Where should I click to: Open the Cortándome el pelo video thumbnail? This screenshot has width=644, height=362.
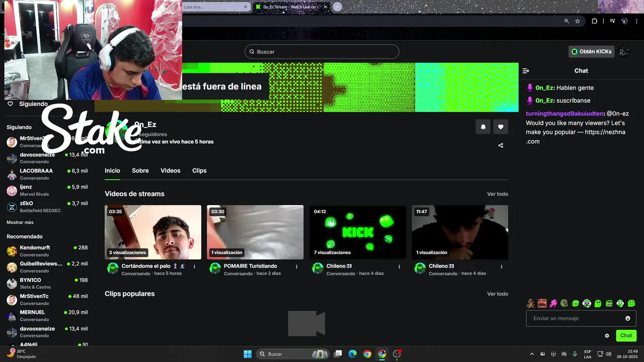(153, 232)
